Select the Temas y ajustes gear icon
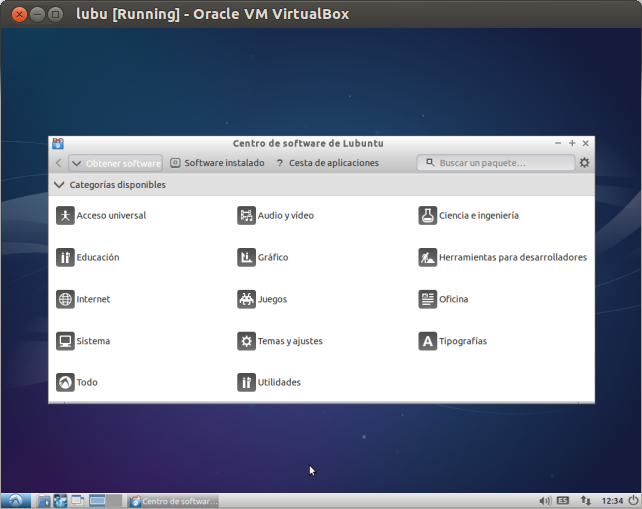 tap(246, 341)
